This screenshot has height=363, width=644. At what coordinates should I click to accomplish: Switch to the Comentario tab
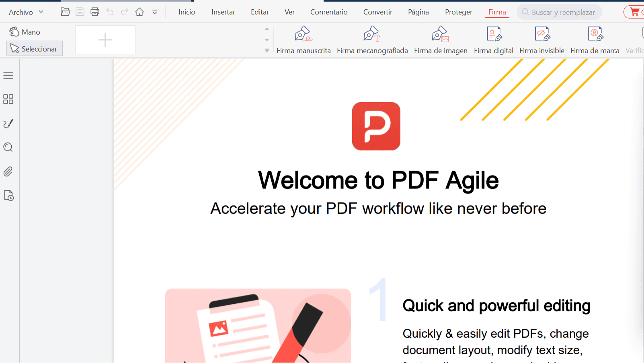click(x=329, y=12)
